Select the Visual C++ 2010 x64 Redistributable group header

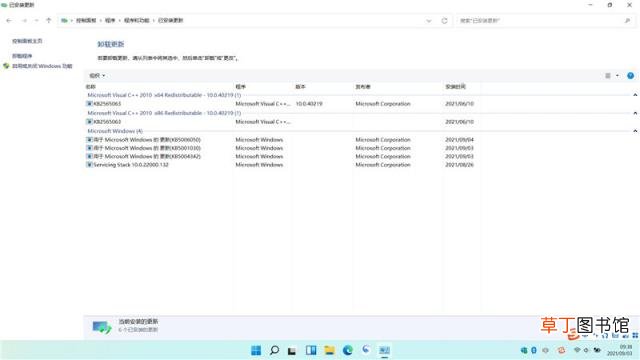pyautogui.click(x=164, y=95)
